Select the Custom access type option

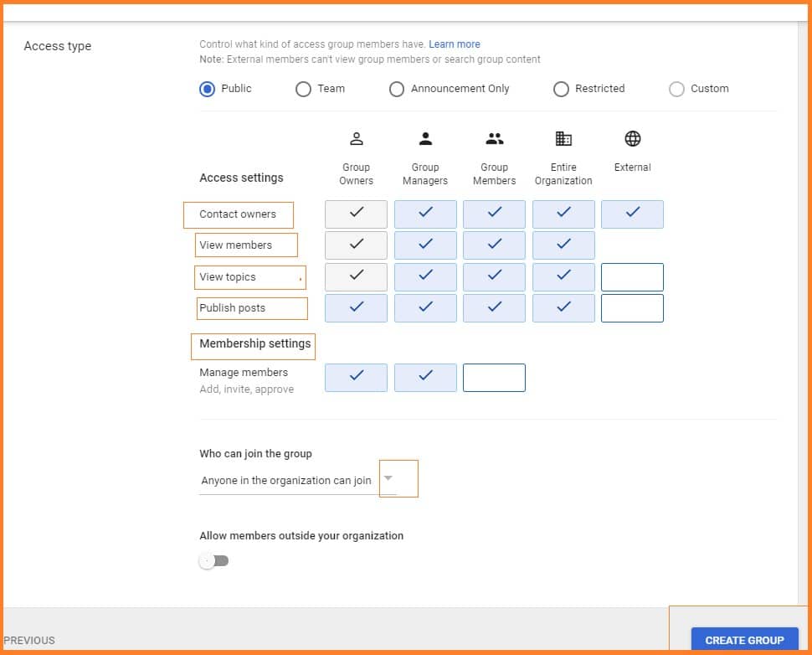(x=676, y=89)
